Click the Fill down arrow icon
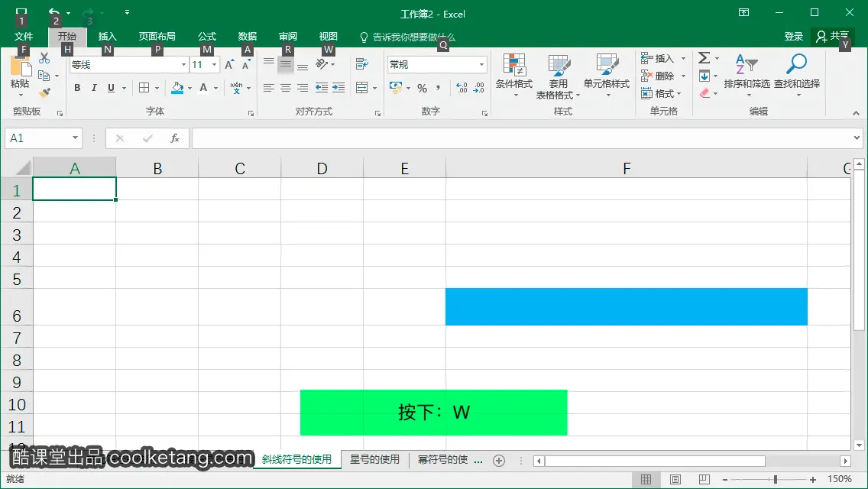This screenshot has height=489, width=868. (704, 76)
